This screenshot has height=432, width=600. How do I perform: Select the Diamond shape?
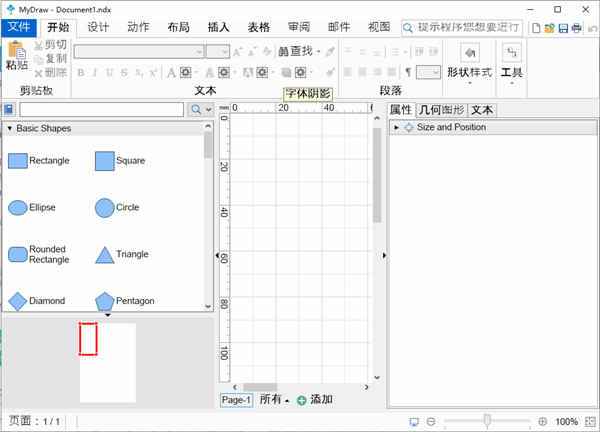pos(36,301)
